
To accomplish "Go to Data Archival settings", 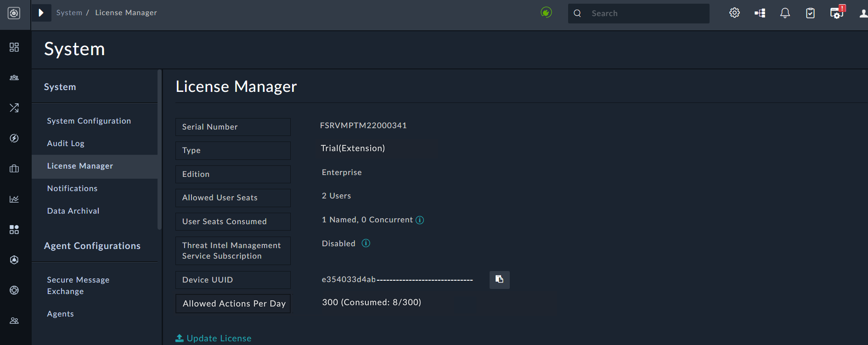I will pyautogui.click(x=73, y=211).
